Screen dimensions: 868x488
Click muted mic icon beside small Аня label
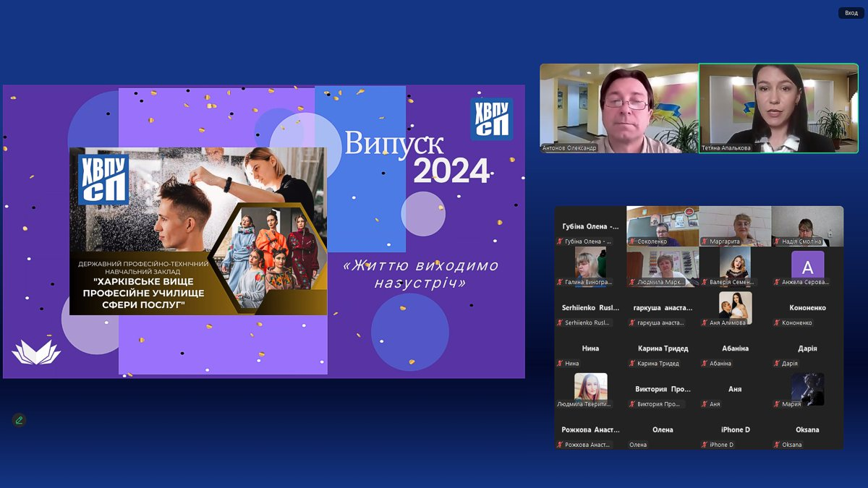[705, 404]
